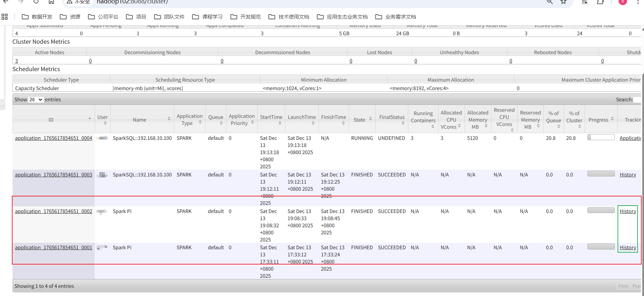
Task: Select the entries-per-page dropdown showing 20
Action: pyautogui.click(x=36, y=100)
